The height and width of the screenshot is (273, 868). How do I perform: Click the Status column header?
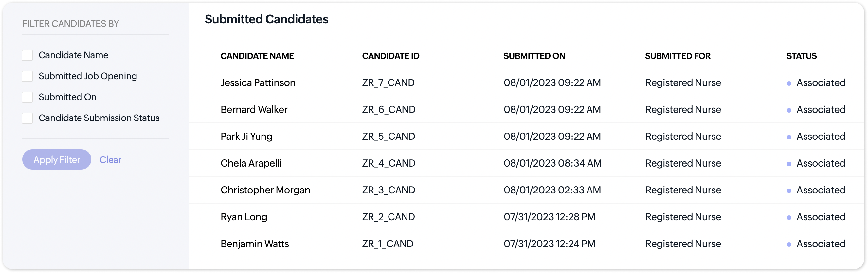[801, 56]
